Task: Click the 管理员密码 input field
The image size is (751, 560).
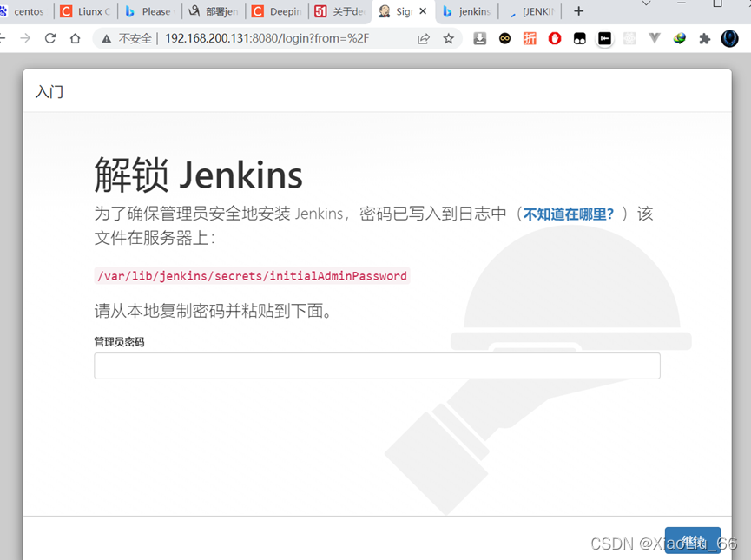Action: [x=377, y=366]
